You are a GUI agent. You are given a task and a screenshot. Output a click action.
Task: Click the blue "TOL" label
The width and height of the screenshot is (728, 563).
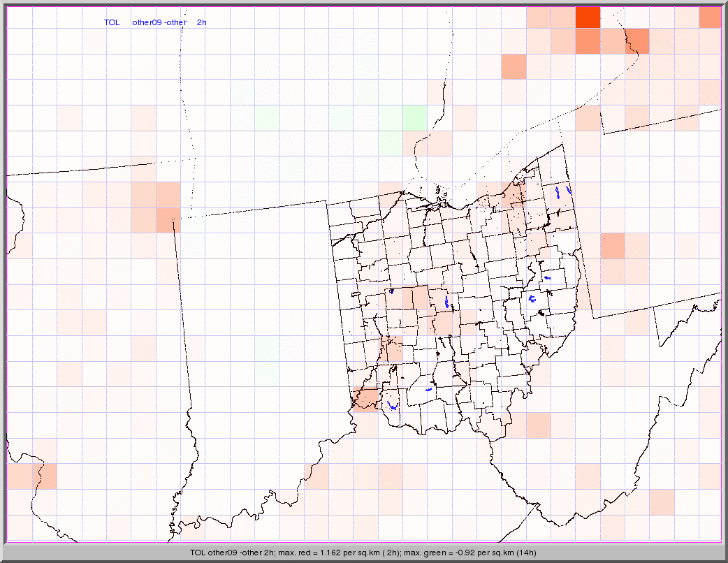(x=112, y=22)
